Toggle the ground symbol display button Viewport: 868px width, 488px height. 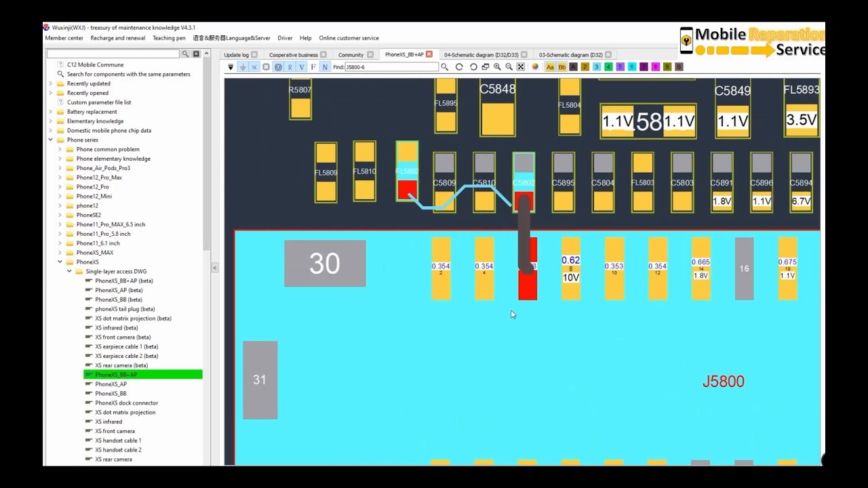[242, 67]
